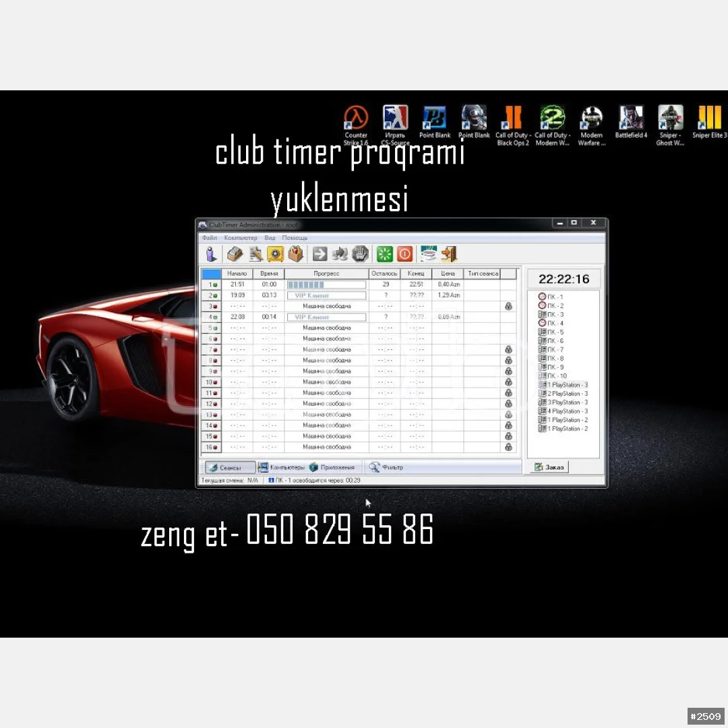
Task: Toggle the lock icon on row 16
Action: click(x=508, y=447)
